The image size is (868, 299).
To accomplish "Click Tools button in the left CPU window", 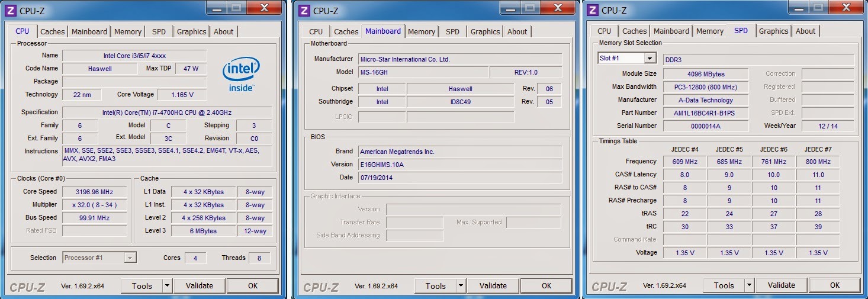I will pyautogui.click(x=142, y=285).
